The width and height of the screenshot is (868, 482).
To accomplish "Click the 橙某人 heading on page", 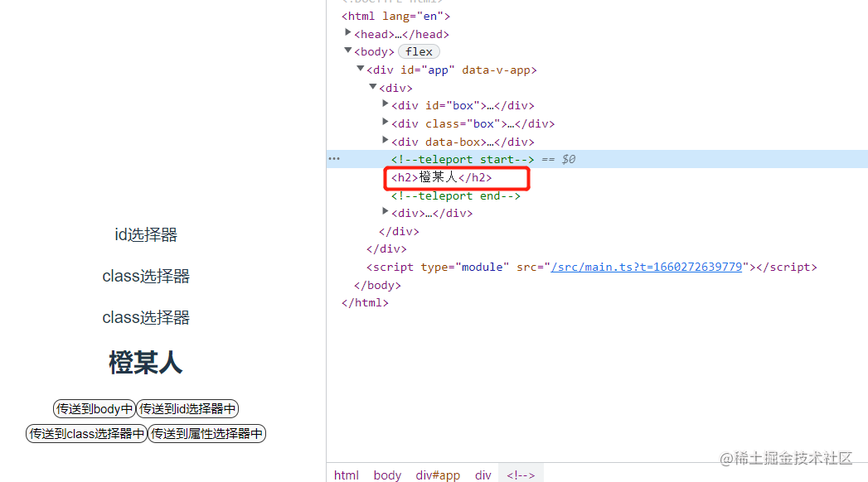I will pos(146,364).
